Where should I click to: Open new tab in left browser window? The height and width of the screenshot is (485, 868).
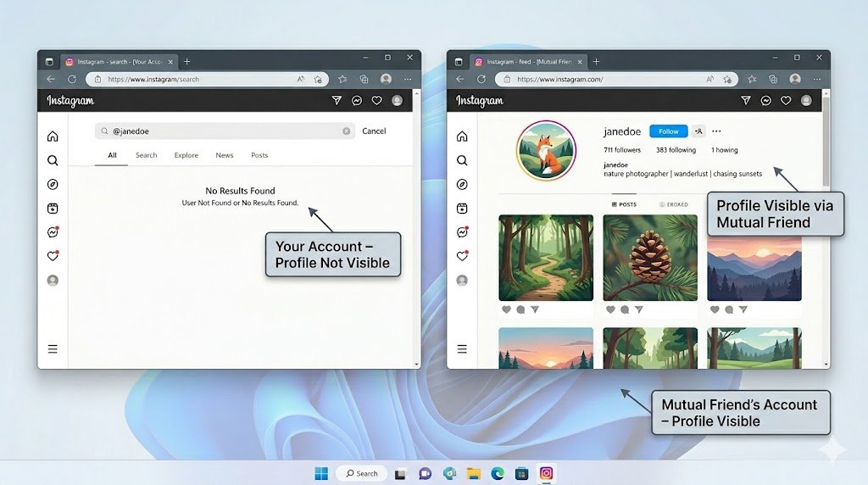click(x=186, y=61)
